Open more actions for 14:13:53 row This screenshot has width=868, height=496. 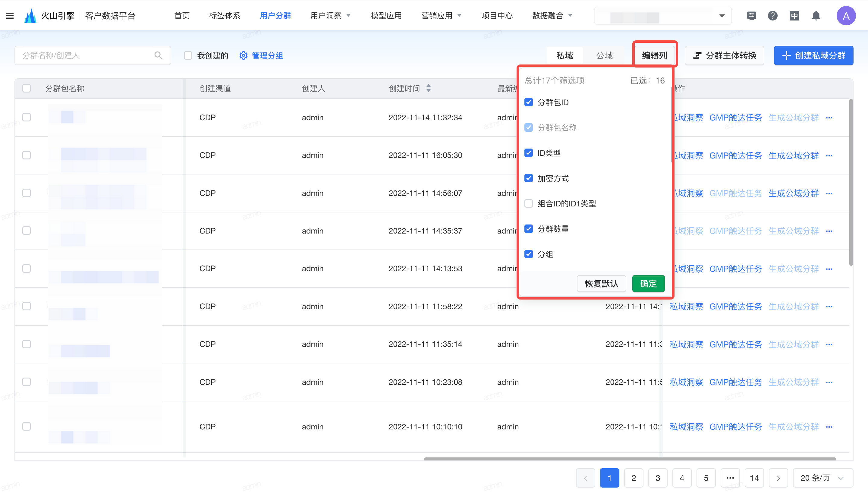pos(829,269)
